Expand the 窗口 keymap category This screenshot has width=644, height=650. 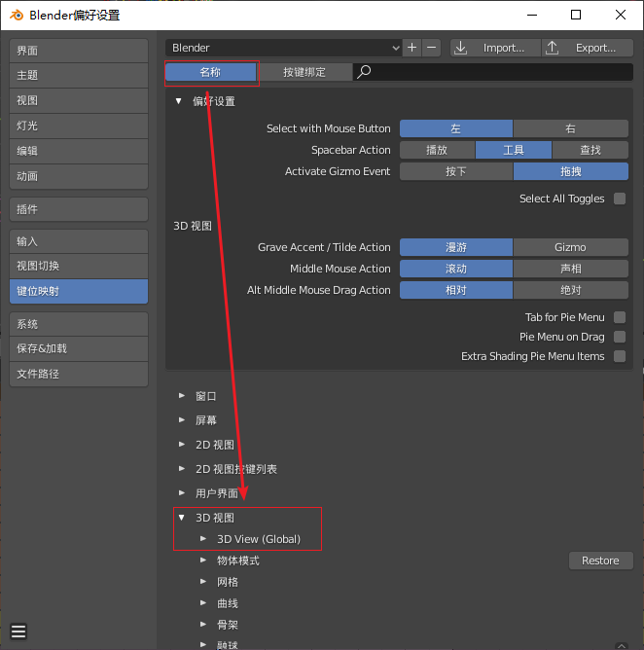182,396
